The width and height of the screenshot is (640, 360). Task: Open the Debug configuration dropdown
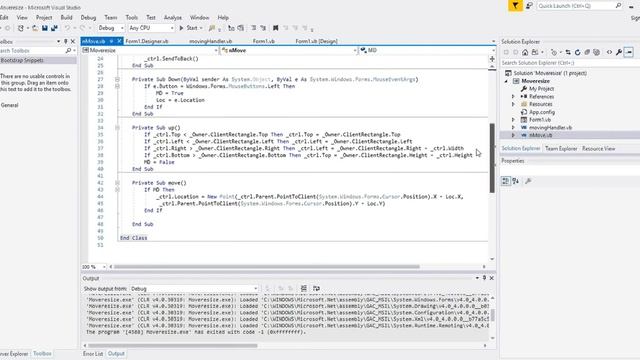[111, 28]
